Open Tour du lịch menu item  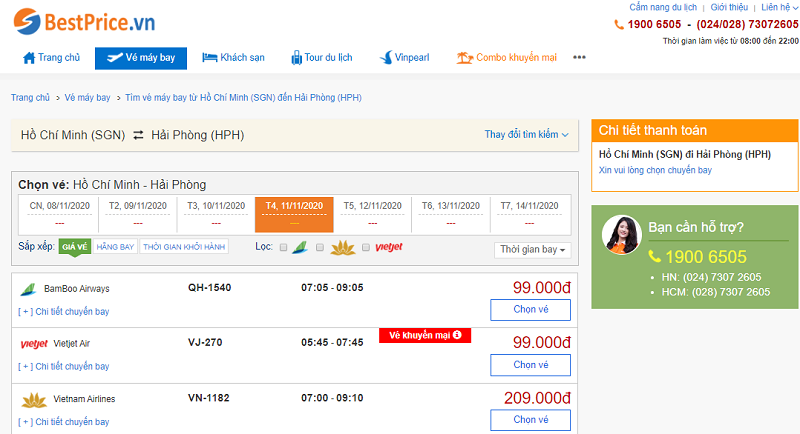[321, 58]
